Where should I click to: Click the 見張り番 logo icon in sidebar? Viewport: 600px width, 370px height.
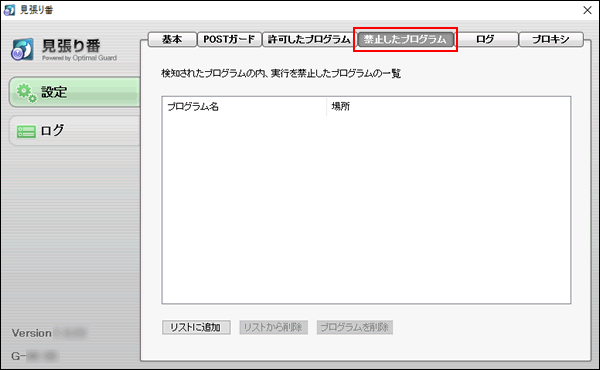pyautogui.click(x=22, y=50)
